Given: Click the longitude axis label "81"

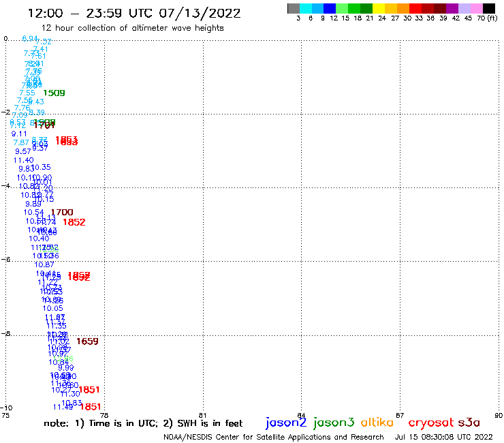Looking at the screenshot, I should point(202,415).
